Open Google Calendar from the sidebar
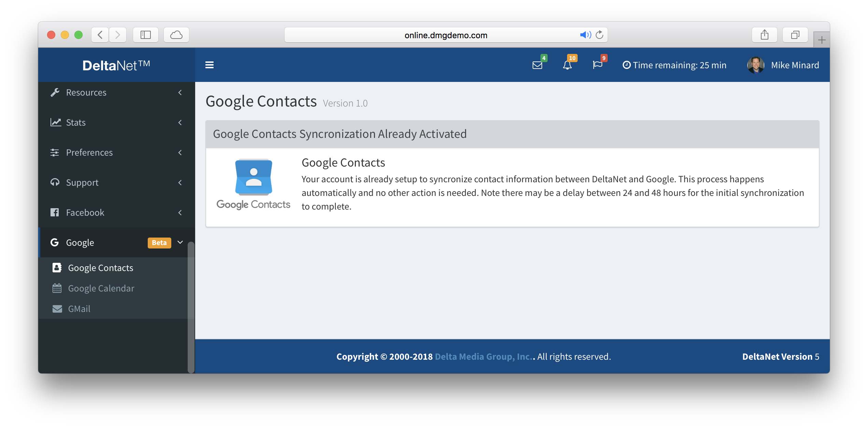Image resolution: width=868 pixels, height=428 pixels. 101,288
